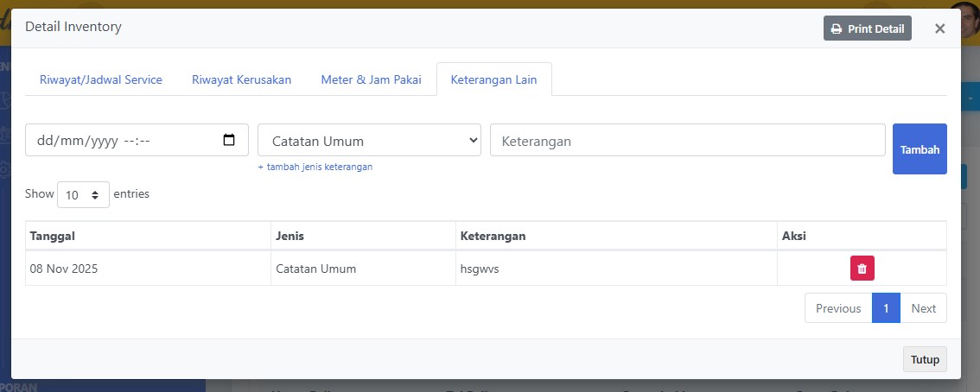
Task: Switch to the Riwayat/Jadwal Service tab
Action: point(101,79)
